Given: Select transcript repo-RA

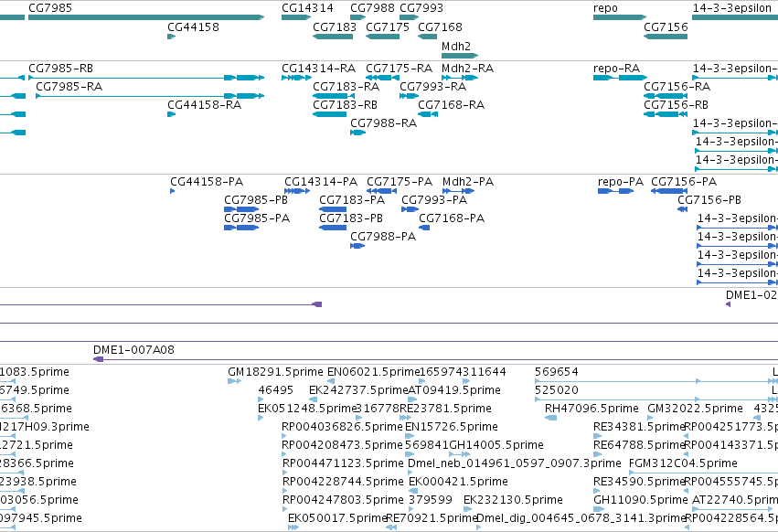Looking at the screenshot, I should click(x=620, y=78).
